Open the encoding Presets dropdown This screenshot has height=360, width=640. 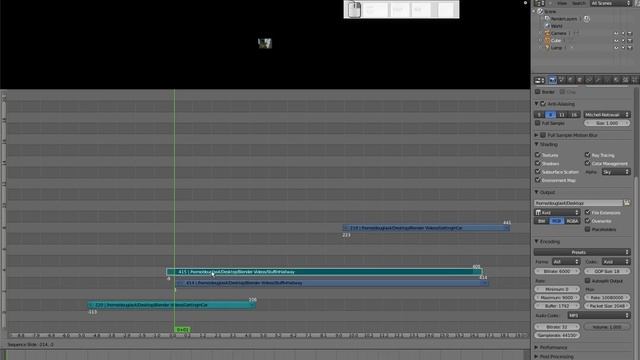[x=582, y=252]
